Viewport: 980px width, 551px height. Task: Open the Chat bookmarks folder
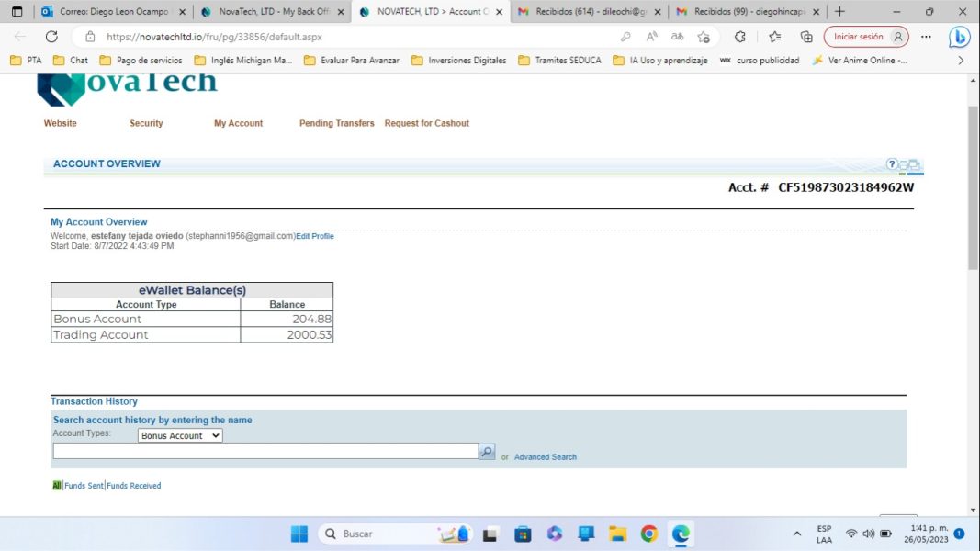coord(71,61)
